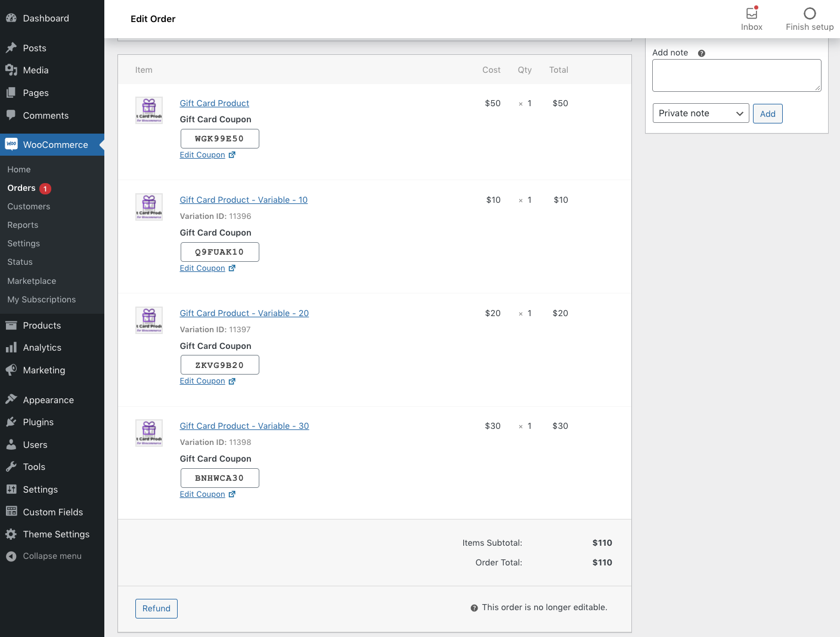
Task: Click the WooCommerce logo icon
Action: point(11,144)
